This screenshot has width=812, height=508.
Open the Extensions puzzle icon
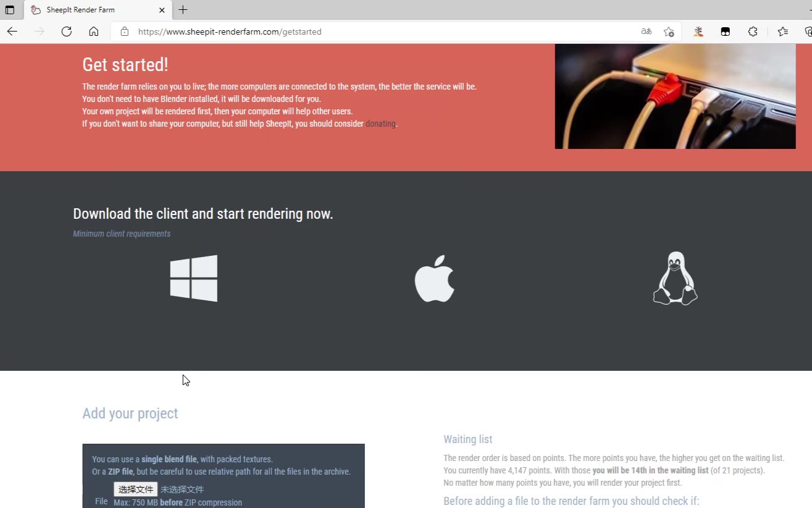pos(753,32)
